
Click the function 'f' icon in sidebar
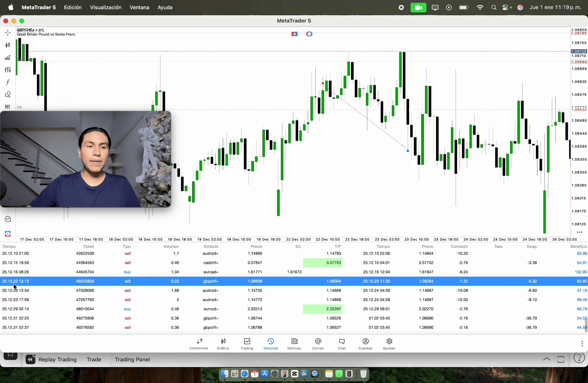(8, 82)
